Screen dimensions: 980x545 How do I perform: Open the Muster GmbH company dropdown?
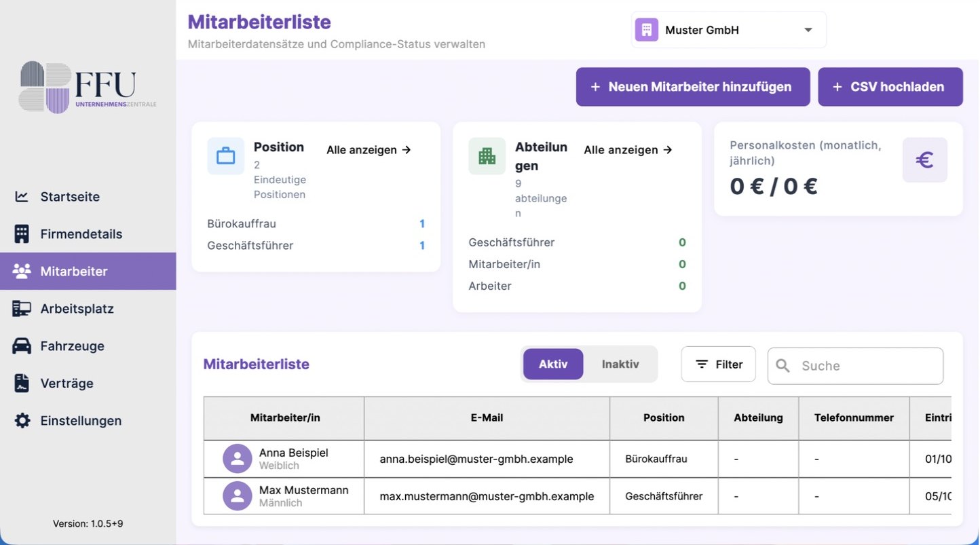click(x=729, y=30)
